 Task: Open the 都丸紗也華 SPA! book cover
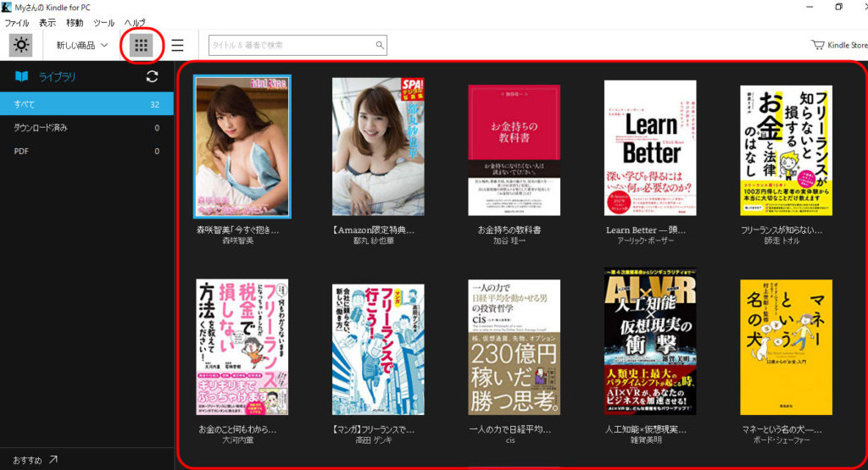[378, 147]
